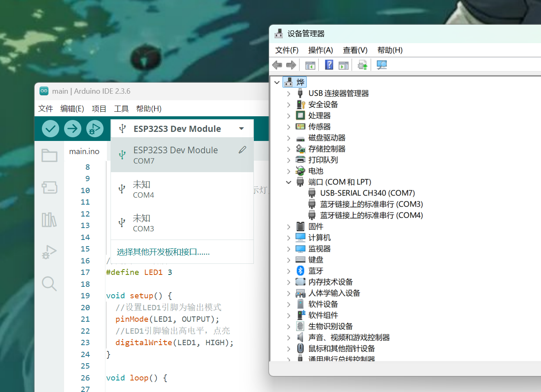
Task: Open the 工具 menu in Arduino IDE
Action: tap(121, 108)
